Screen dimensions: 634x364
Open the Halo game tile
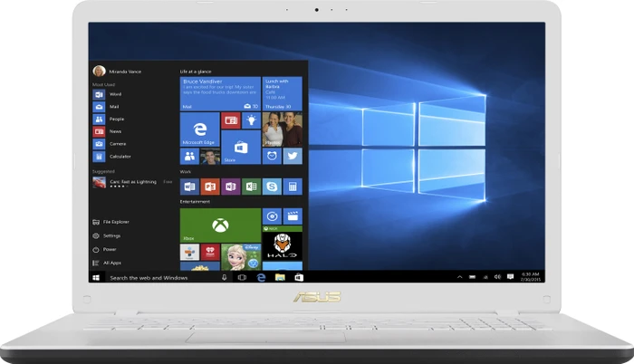coord(283,243)
